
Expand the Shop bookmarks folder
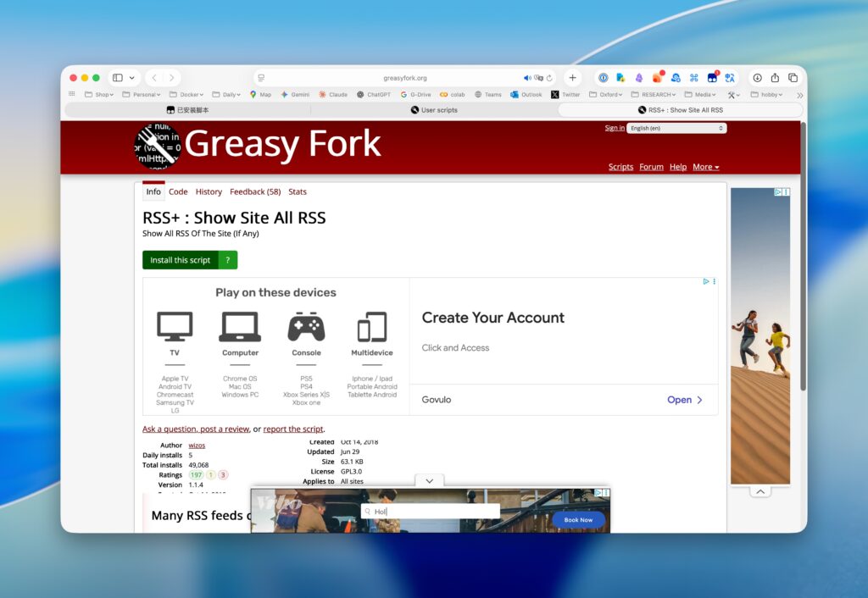pyautogui.click(x=99, y=95)
